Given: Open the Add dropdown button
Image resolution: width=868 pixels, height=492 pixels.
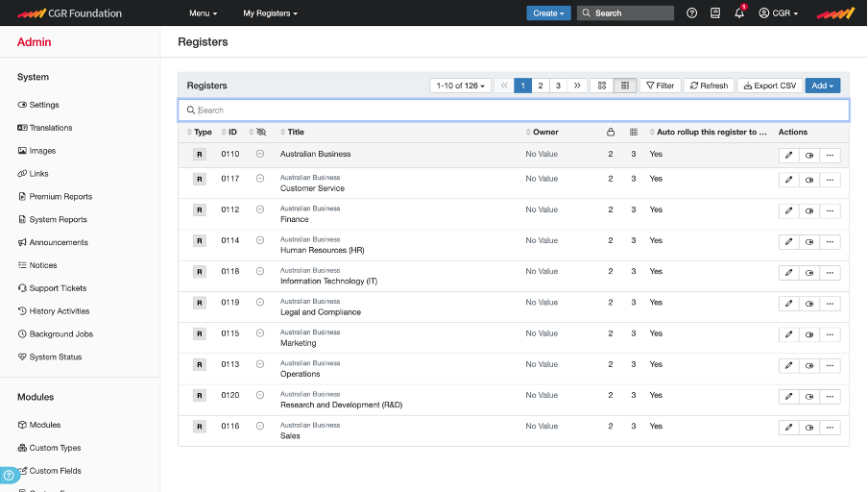Looking at the screenshot, I should (823, 86).
